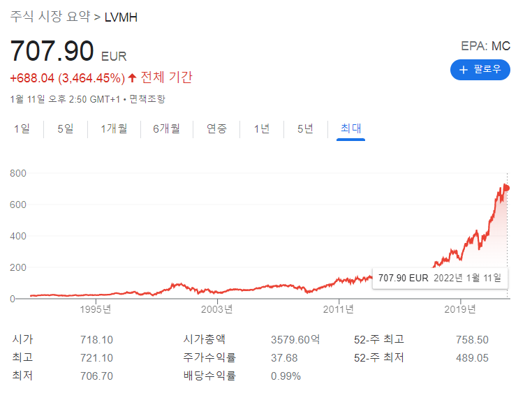Click the +688.04 (3,464.45%) change text

68,78
